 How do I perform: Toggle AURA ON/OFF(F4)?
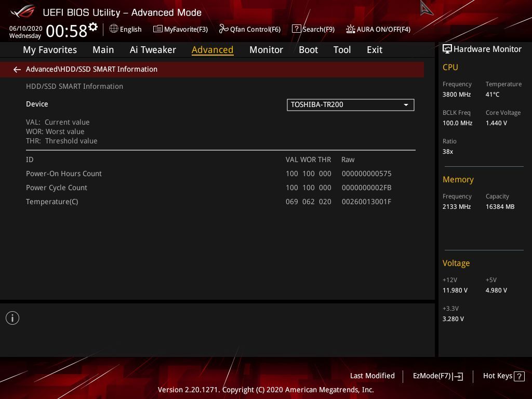click(378, 29)
